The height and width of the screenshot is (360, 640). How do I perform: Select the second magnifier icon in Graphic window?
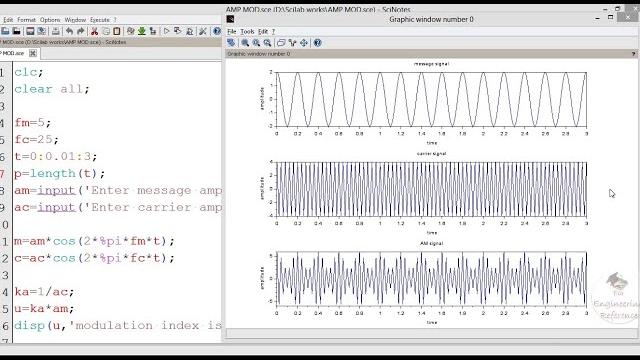pos(256,42)
